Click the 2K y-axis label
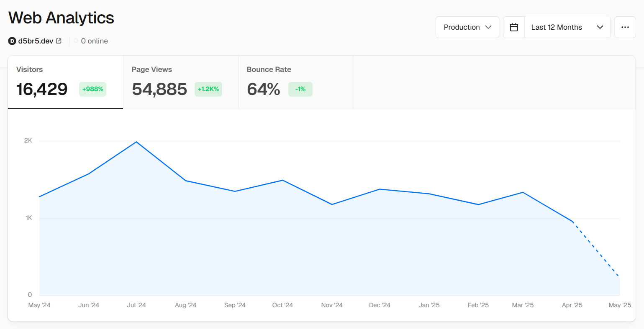This screenshot has height=329, width=644. (x=28, y=140)
